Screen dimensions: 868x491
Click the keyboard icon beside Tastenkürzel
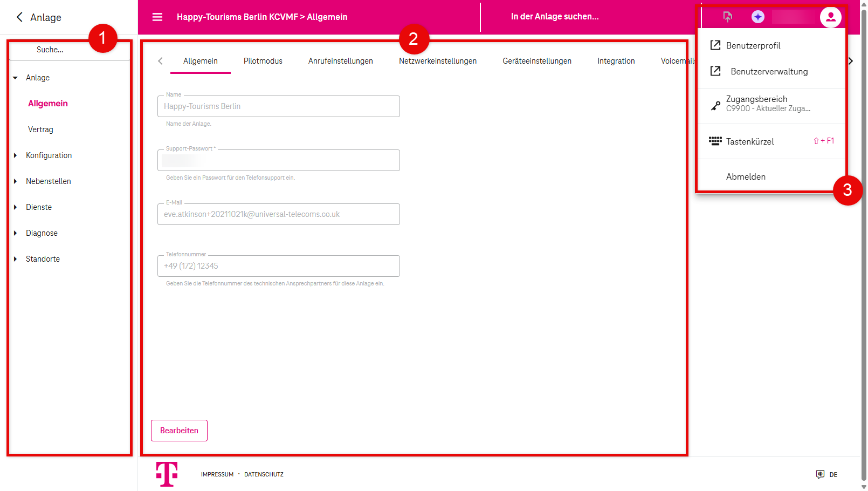[x=715, y=141]
